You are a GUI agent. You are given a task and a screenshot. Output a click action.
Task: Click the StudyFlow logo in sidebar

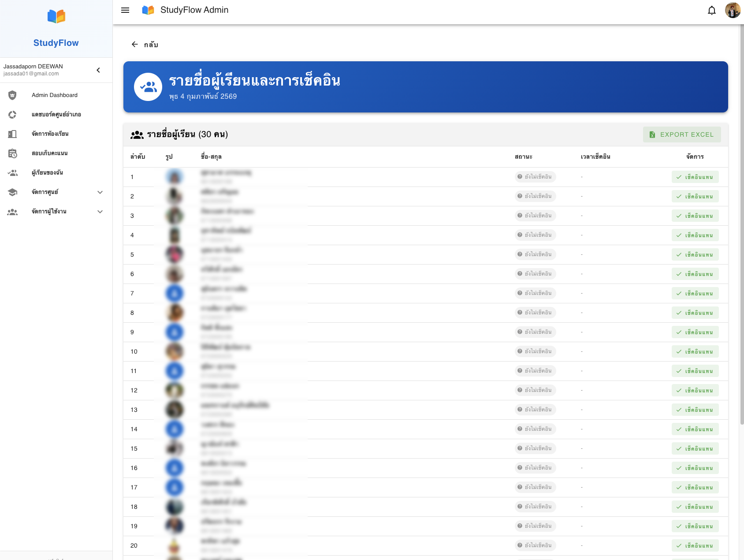point(56,17)
